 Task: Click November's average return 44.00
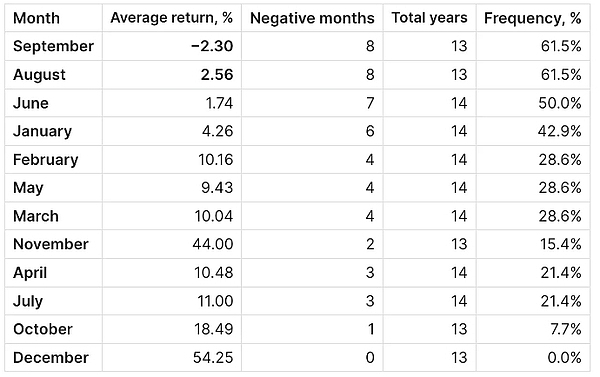pyautogui.click(x=213, y=244)
